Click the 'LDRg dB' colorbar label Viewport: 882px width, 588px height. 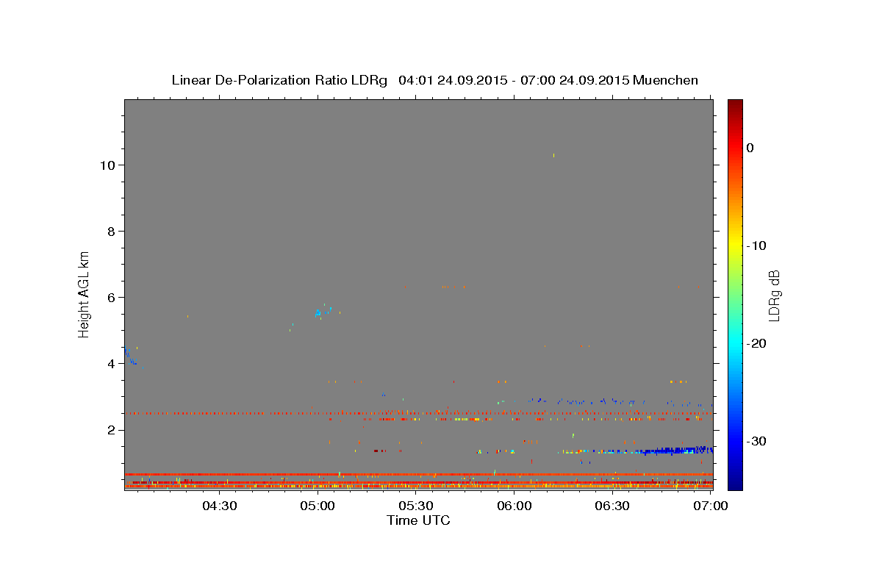click(774, 295)
